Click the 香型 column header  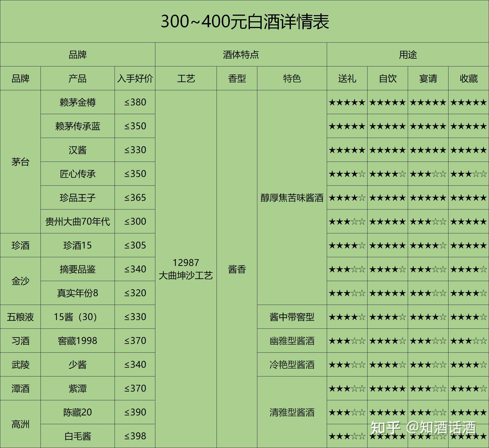(237, 78)
